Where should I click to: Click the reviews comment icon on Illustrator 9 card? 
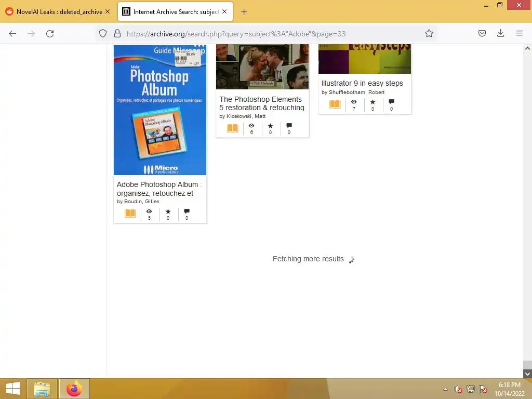click(391, 102)
